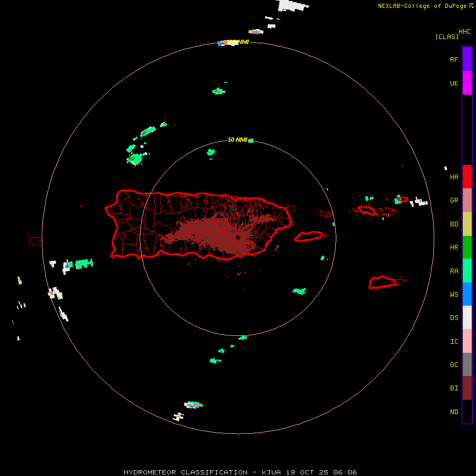Click the HR dark green swatch
Viewport: 476px width, 476px height.
pyautogui.click(x=467, y=248)
